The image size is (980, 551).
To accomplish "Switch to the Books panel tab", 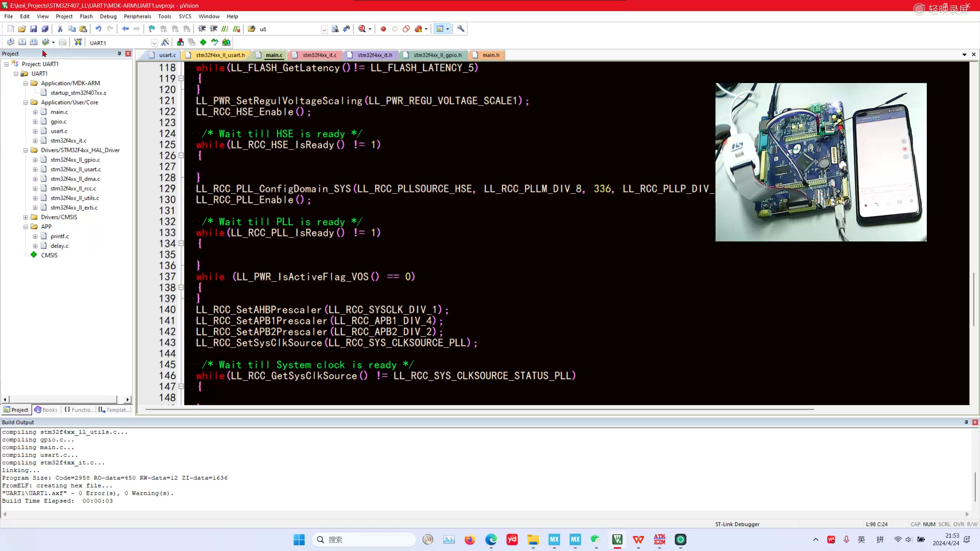I will pos(46,410).
